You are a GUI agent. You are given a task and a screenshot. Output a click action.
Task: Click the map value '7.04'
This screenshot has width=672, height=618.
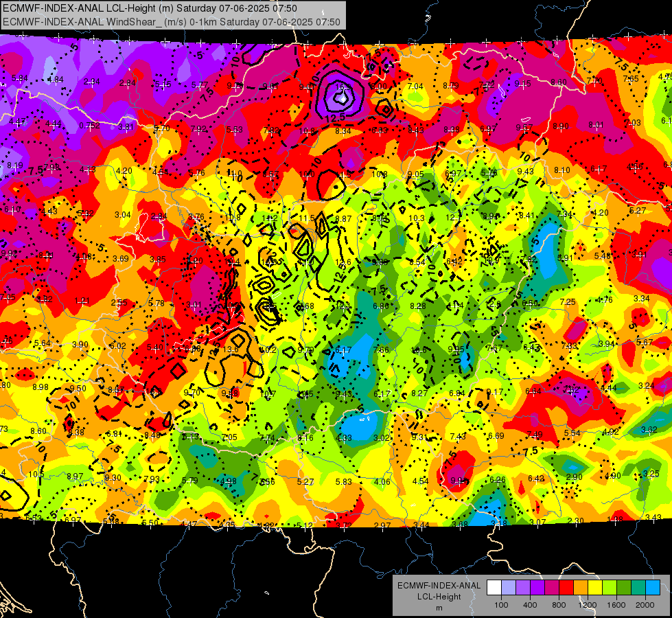415,87
